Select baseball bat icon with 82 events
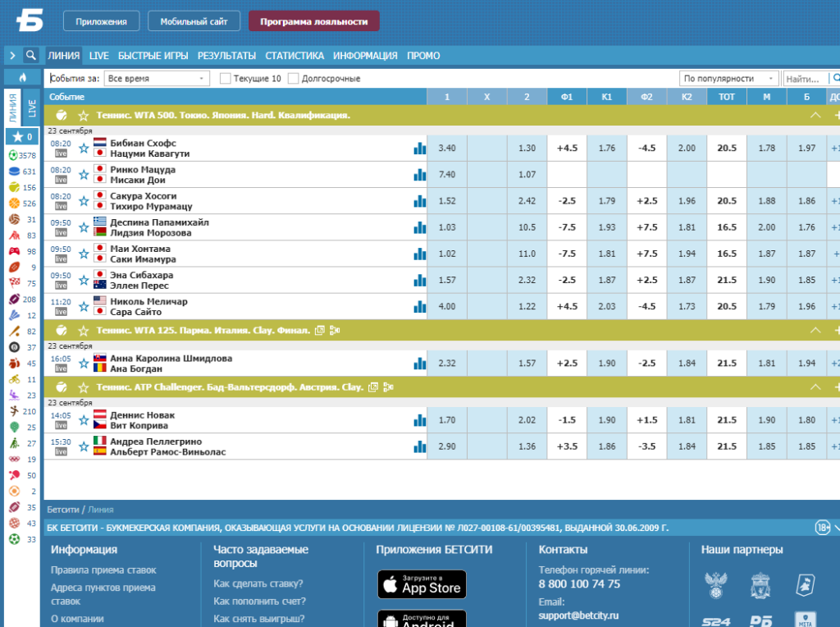Viewport: 840px width, 627px height. 15,332
